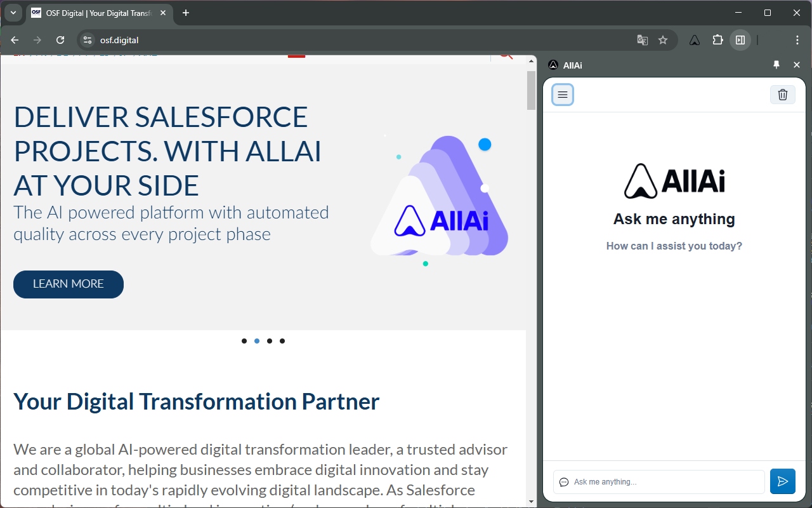The width and height of the screenshot is (812, 508).
Task: Bookmark this page with the star icon
Action: [663, 40]
